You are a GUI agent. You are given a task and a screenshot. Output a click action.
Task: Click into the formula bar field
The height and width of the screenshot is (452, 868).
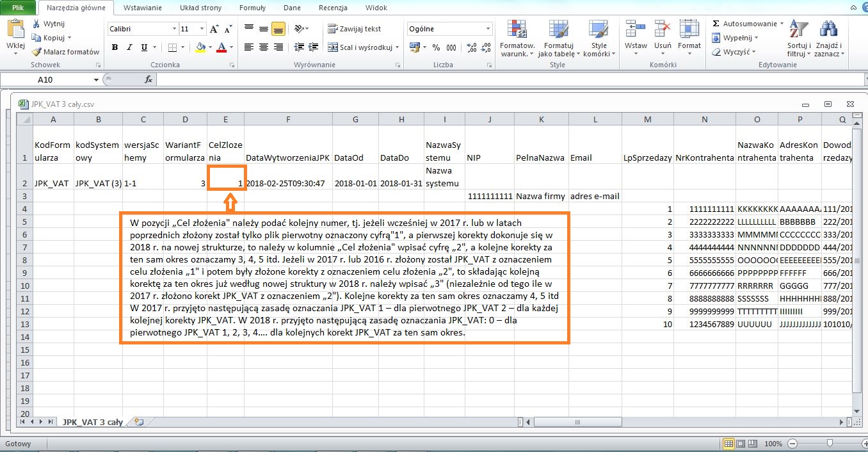[x=511, y=80]
